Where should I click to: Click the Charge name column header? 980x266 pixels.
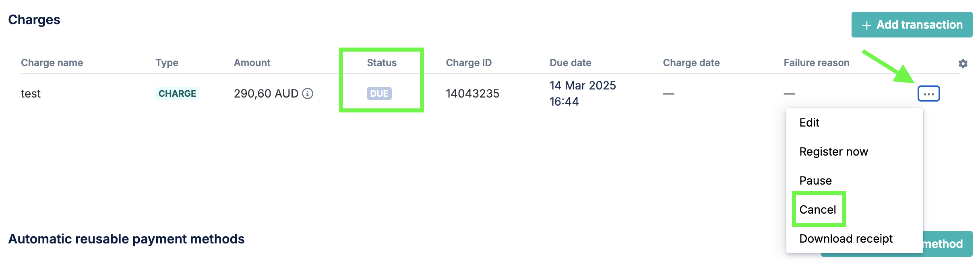(x=52, y=63)
